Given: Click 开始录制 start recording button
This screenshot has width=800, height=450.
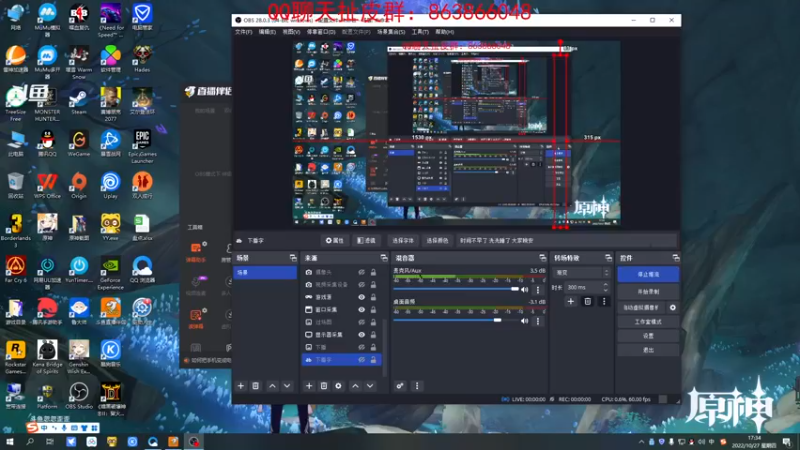Looking at the screenshot, I should (648, 292).
